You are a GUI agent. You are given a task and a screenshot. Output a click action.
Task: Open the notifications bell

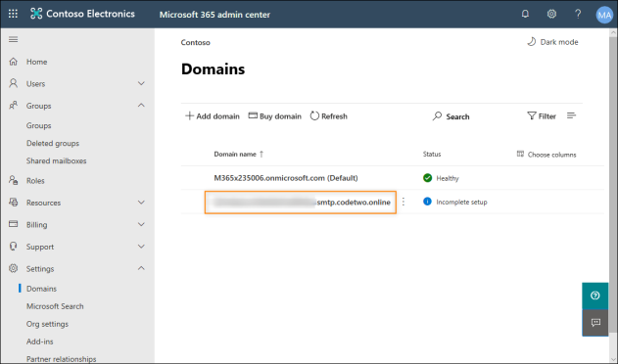[525, 14]
